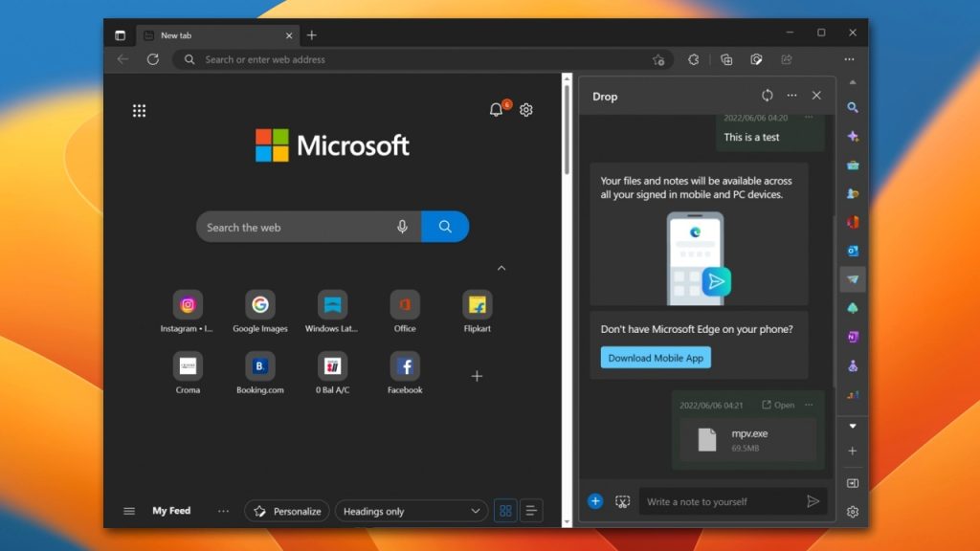
Task: Click the blue search button
Action: pyautogui.click(x=445, y=227)
